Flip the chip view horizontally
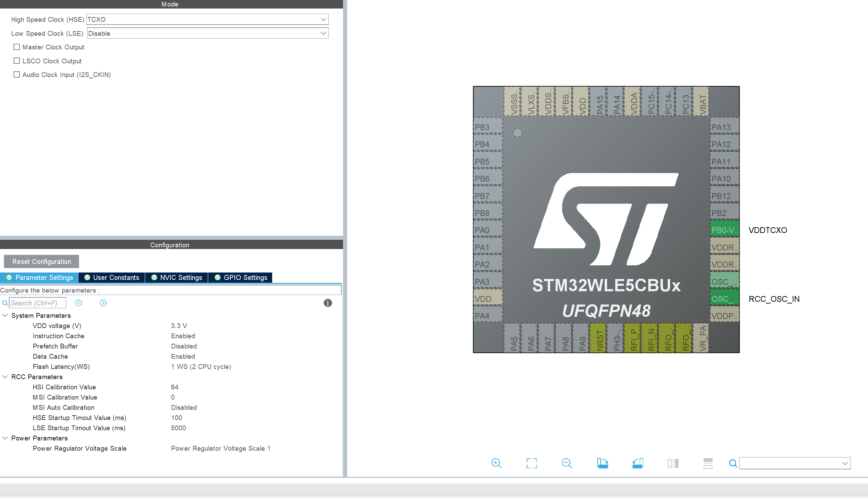868x498 pixels. [x=673, y=463]
